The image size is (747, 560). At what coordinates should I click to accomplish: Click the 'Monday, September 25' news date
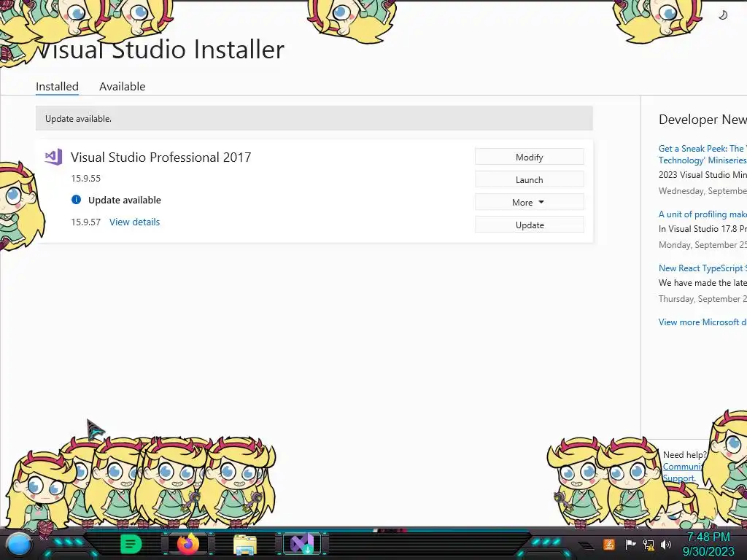[x=703, y=245]
